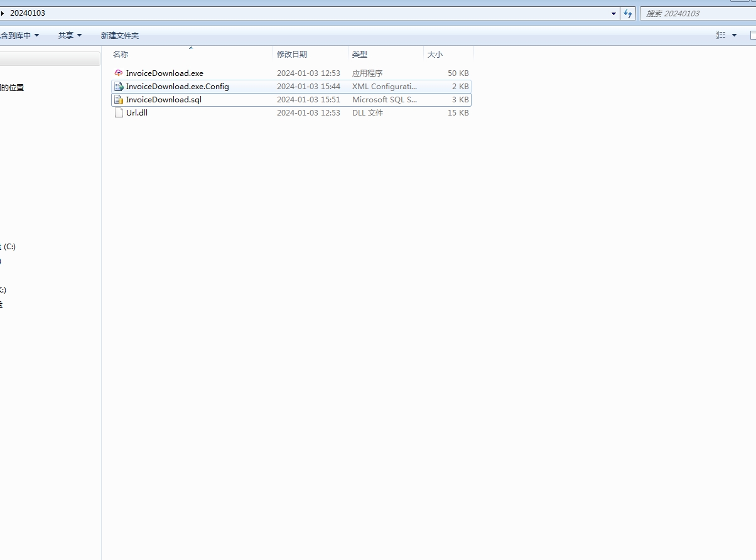Sort by the 类型 column header
This screenshot has width=756, height=560.
pos(360,55)
